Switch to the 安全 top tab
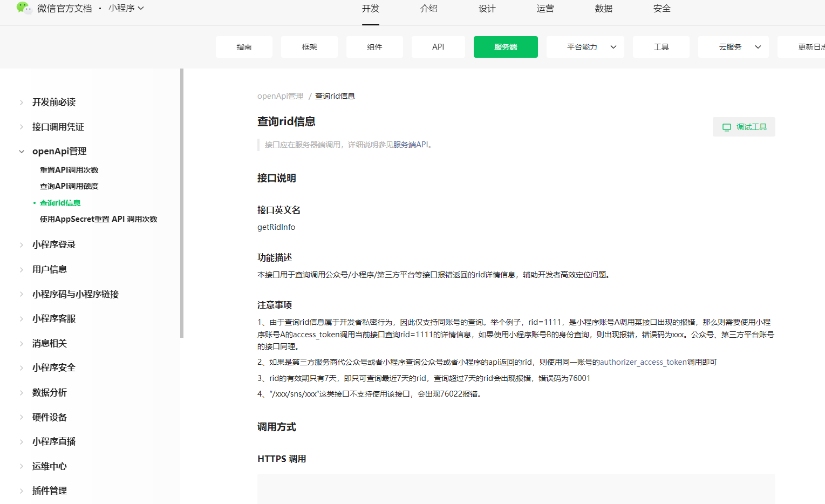Image resolution: width=825 pixels, height=504 pixels. click(x=662, y=9)
